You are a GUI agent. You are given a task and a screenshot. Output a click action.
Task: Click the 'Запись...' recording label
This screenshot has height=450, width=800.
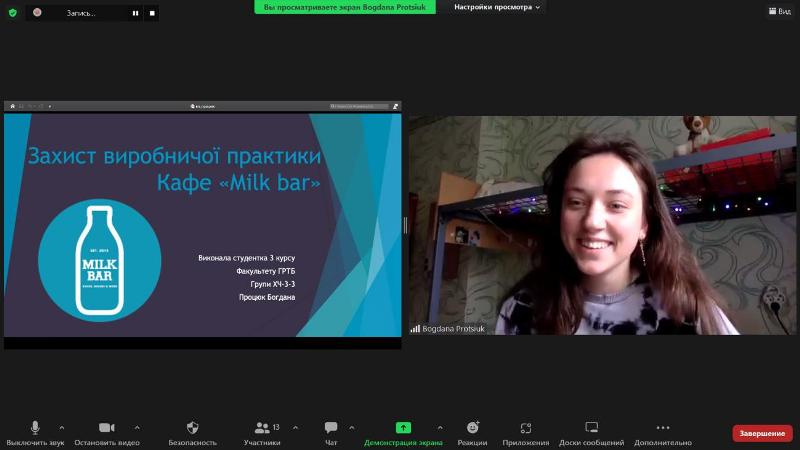(x=81, y=13)
